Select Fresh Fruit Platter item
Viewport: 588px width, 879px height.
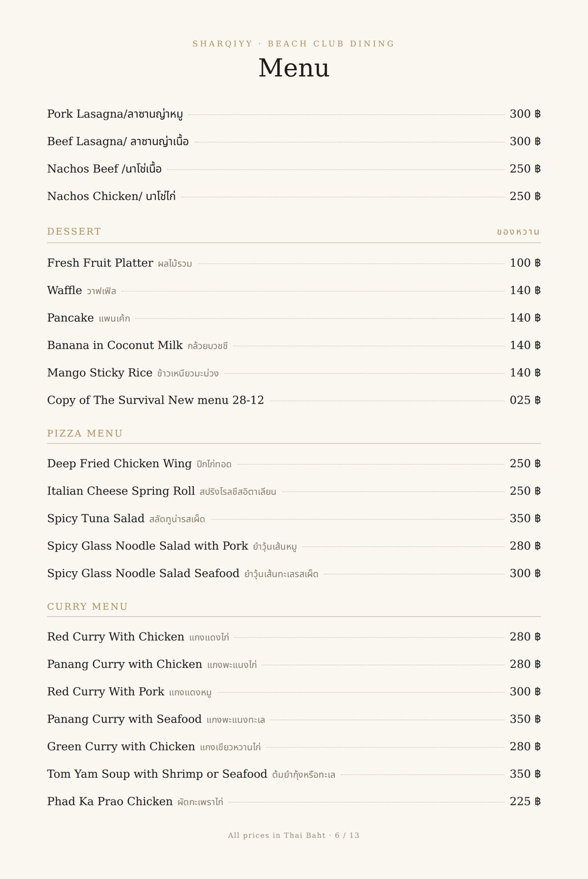click(293, 263)
